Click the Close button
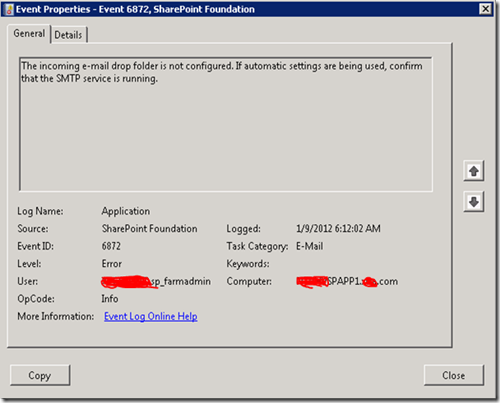 [453, 375]
